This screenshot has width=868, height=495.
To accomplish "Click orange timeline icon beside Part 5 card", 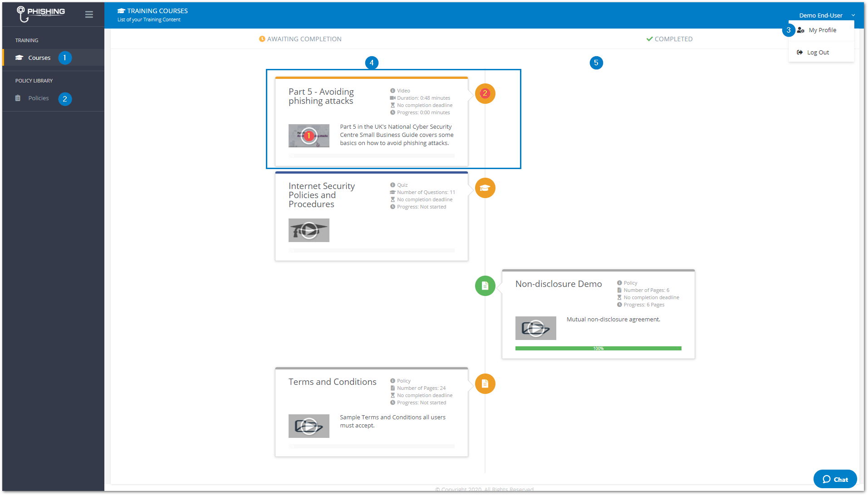I will 485,93.
